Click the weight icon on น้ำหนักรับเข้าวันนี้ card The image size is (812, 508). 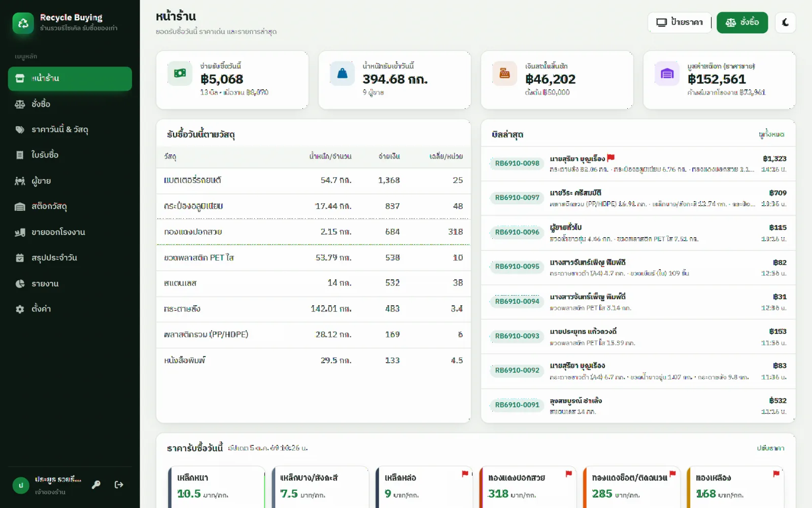point(343,74)
